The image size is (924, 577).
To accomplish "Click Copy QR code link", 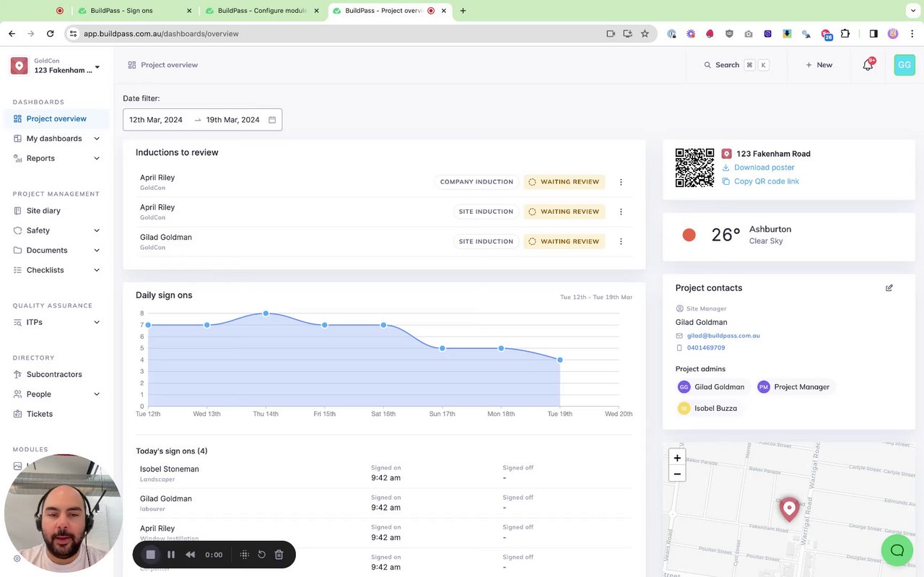I will tap(766, 181).
